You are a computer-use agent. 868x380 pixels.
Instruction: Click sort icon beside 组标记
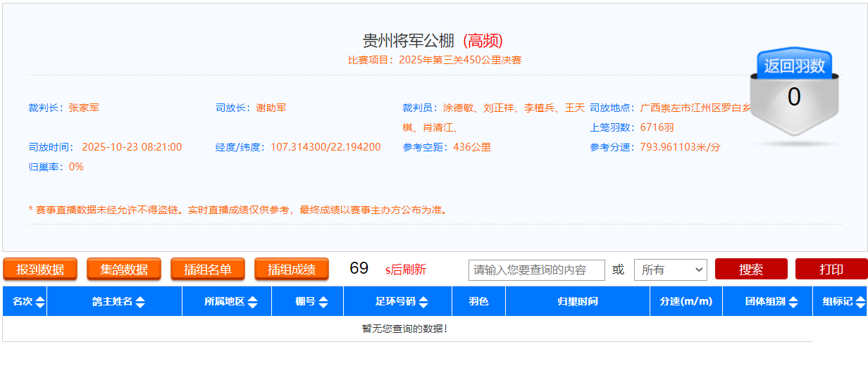tap(860, 302)
